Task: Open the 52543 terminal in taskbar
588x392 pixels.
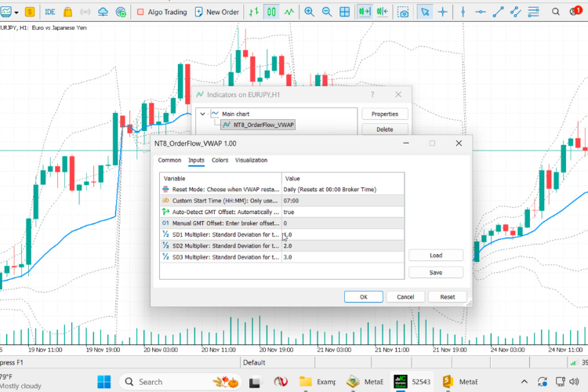Action: click(412, 382)
